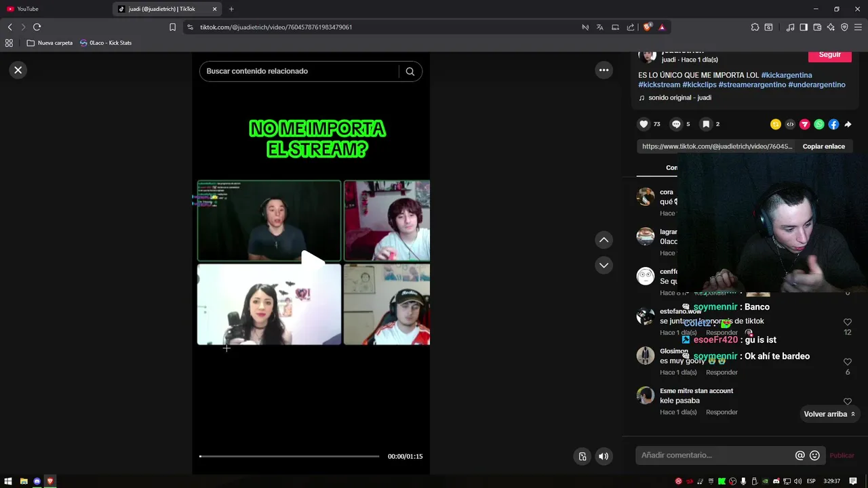Seek on the video progress bar

pos(290,456)
